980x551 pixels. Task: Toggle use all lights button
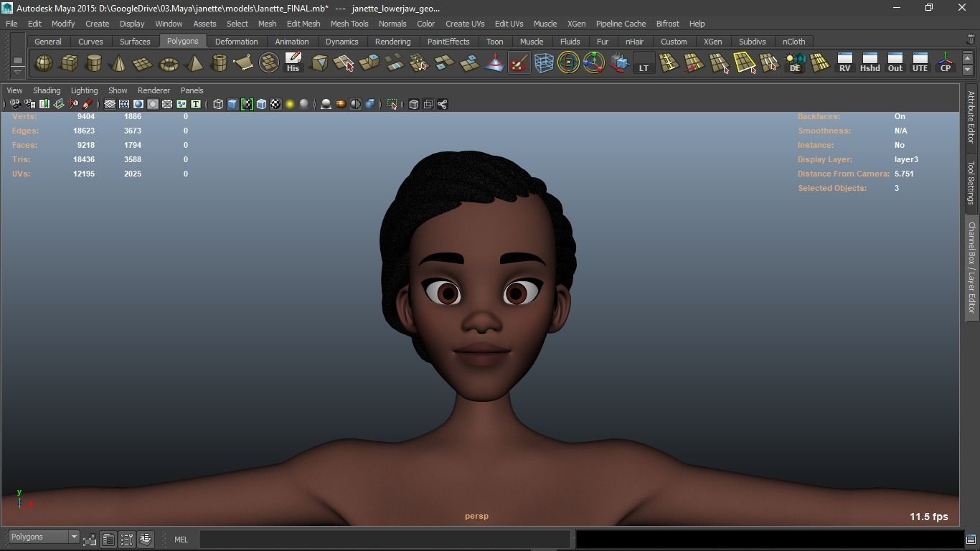[x=290, y=104]
